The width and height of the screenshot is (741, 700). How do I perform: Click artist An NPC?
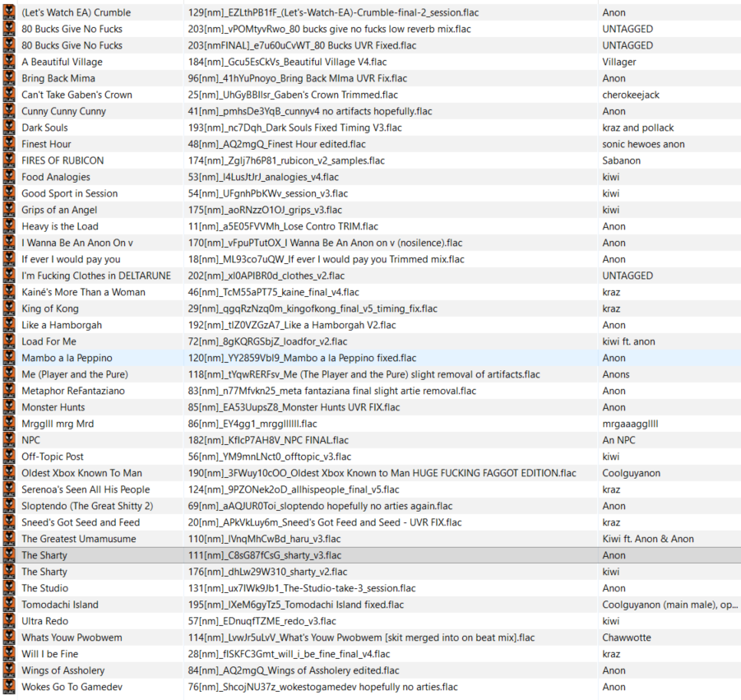[618, 440]
